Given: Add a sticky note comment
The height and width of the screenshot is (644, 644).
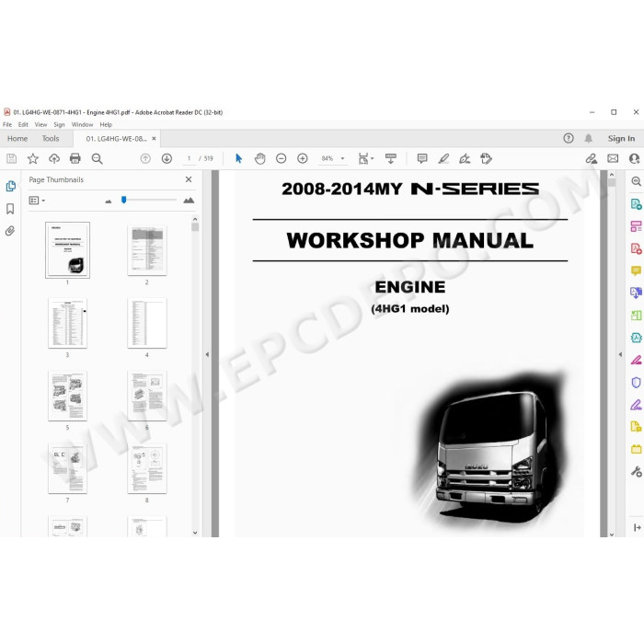Looking at the screenshot, I should click(422, 158).
